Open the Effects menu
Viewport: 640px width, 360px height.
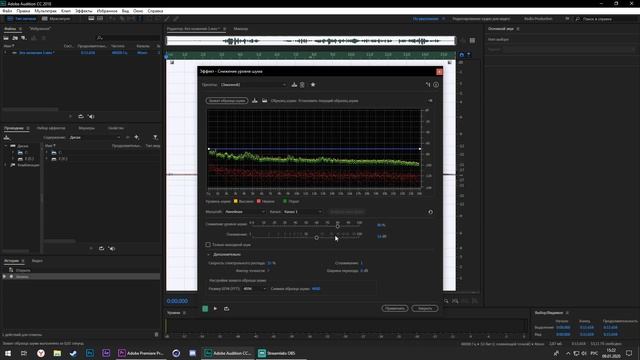83,11
